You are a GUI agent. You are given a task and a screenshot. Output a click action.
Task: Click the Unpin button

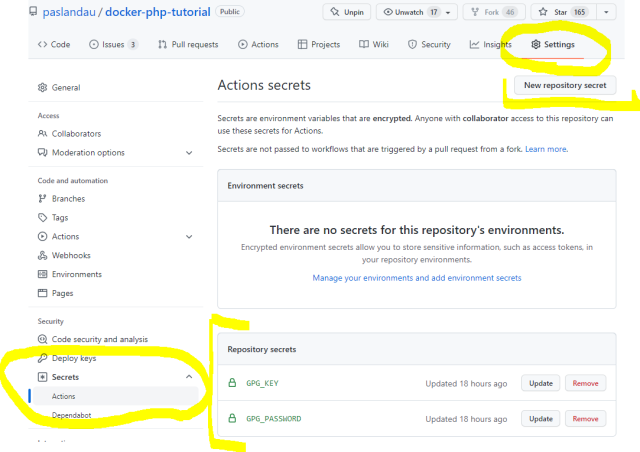(x=347, y=12)
